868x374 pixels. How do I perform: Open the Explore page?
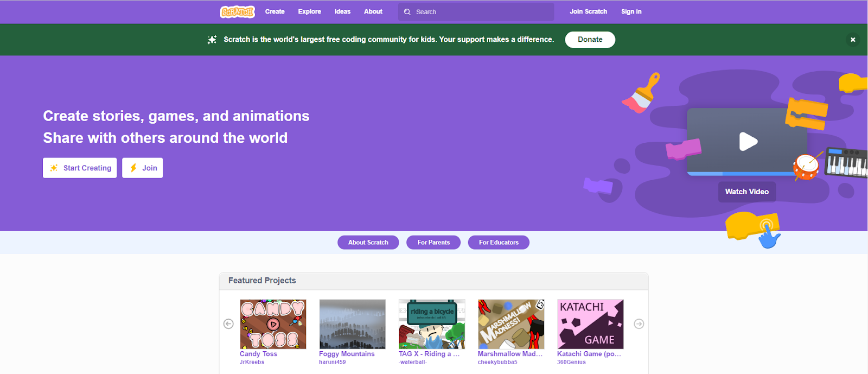coord(309,11)
